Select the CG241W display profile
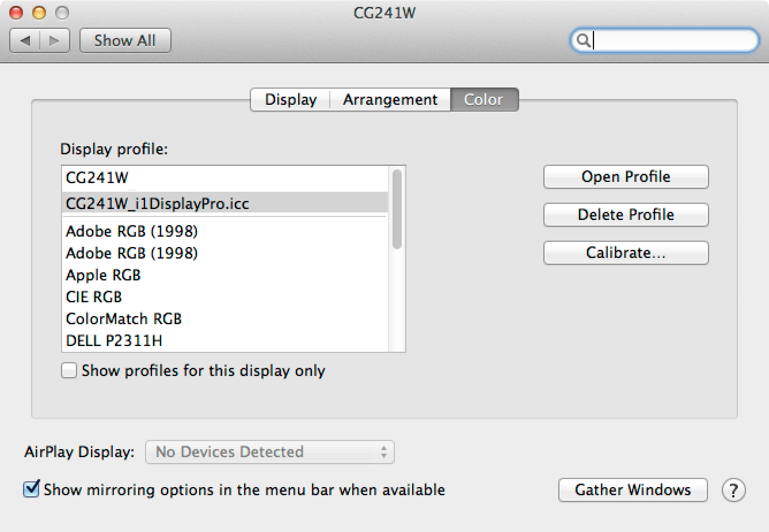Image resolution: width=769 pixels, height=532 pixels. click(x=226, y=177)
